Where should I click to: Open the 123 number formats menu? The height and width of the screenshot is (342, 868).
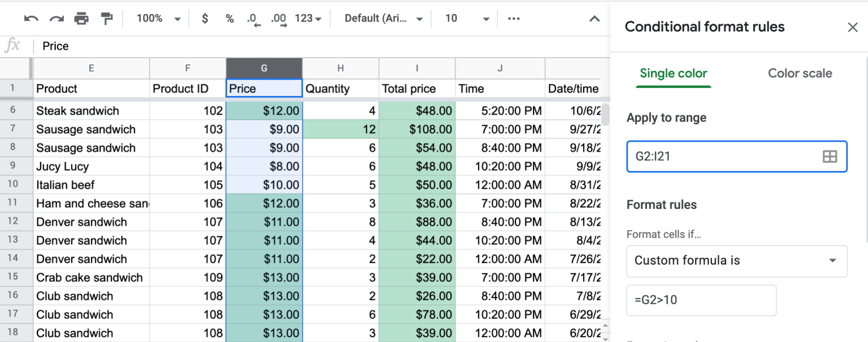305,18
